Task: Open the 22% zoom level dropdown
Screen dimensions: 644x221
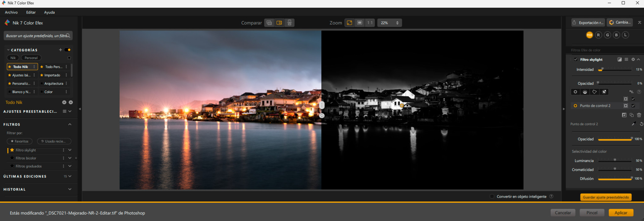Action: [x=390, y=23]
